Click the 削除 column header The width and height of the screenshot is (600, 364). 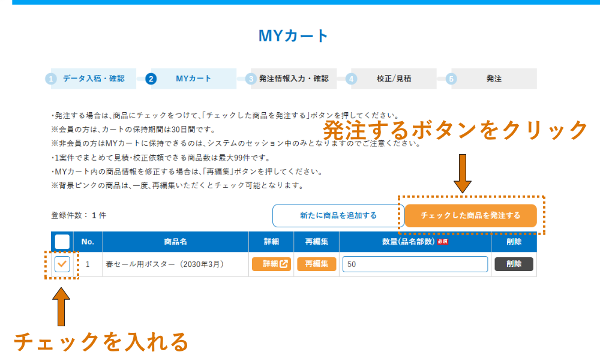[514, 242]
